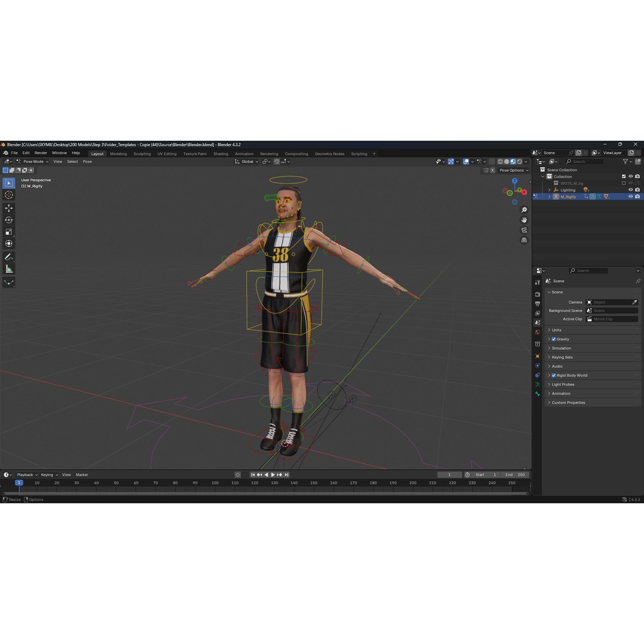
Task: Select the Annotate tool
Action: (8, 257)
